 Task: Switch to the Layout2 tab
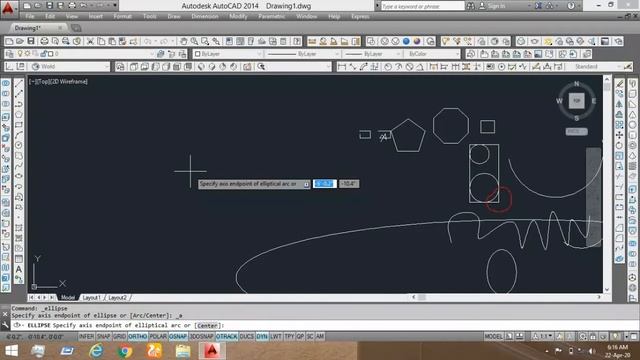(x=118, y=298)
